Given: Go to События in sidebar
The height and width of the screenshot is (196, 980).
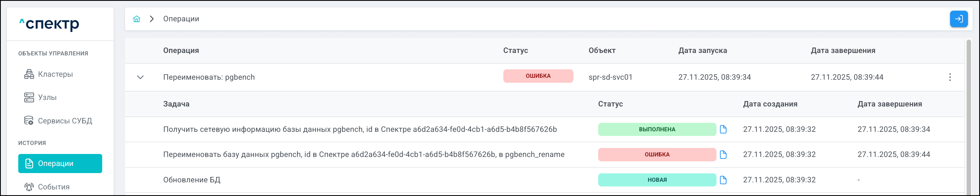Looking at the screenshot, I should [54, 187].
